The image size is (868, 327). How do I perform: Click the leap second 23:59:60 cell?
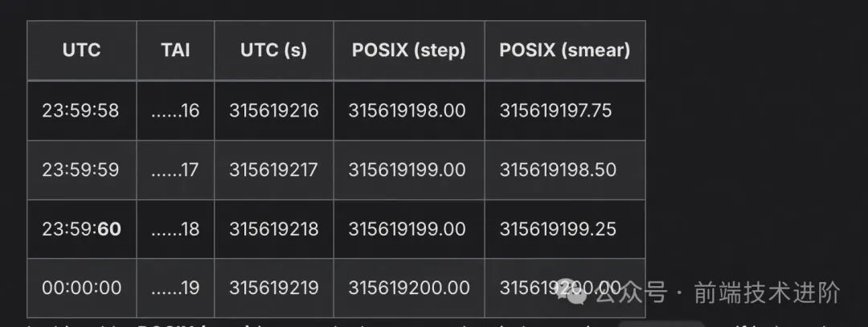coord(81,229)
